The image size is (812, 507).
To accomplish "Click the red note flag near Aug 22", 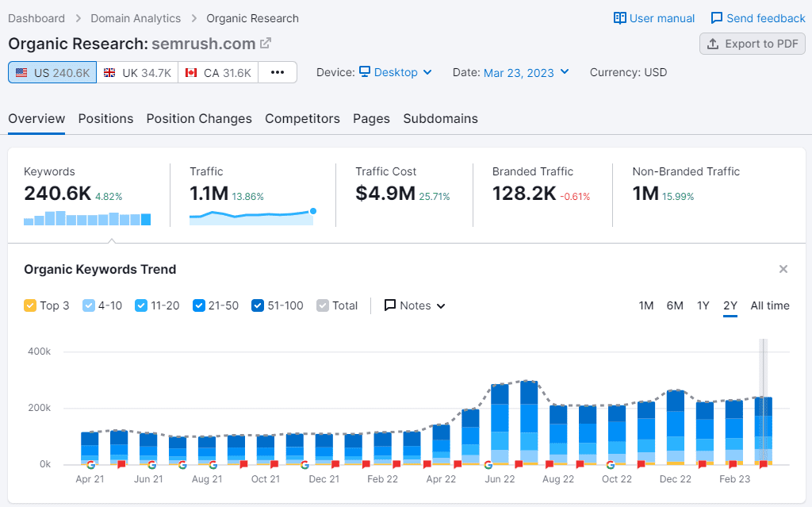I will (x=550, y=464).
